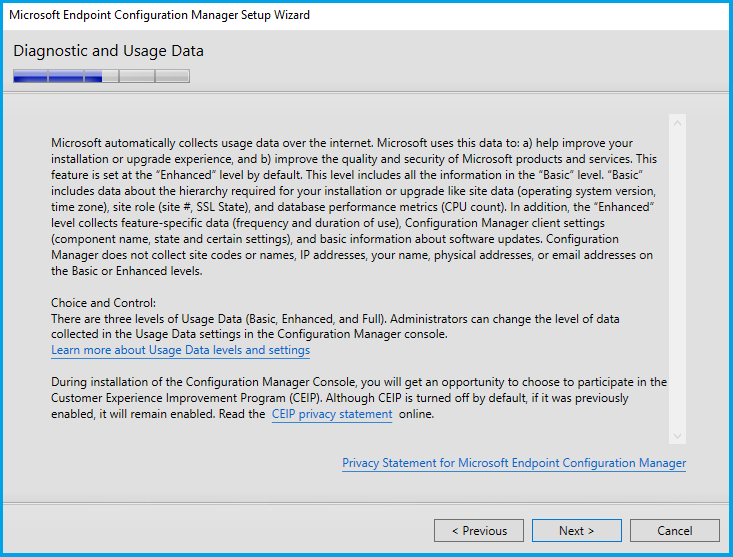Cancel the setup wizard
Image resolution: width=733 pixels, height=557 pixels.
click(674, 531)
